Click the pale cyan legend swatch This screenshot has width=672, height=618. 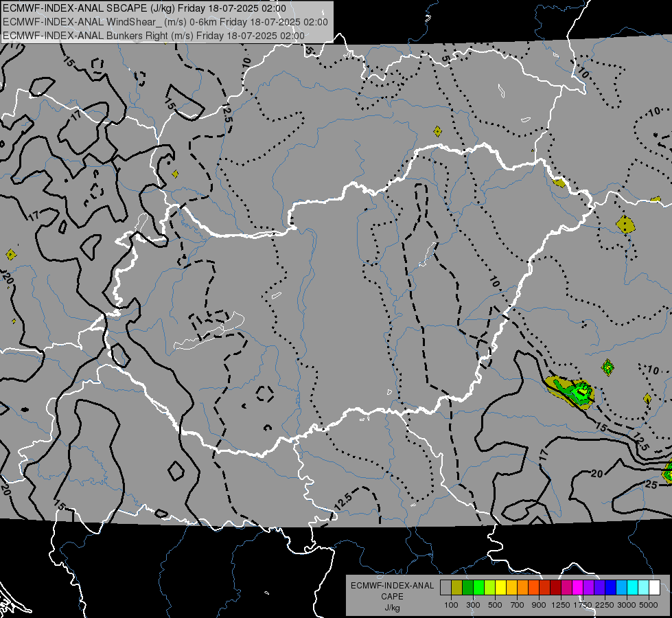point(644,587)
